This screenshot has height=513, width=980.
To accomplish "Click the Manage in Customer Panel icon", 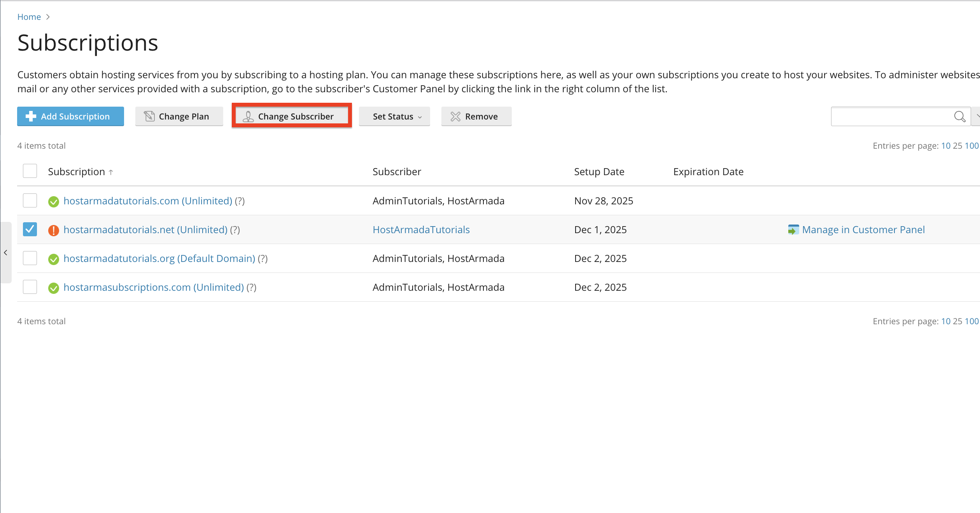I will tap(793, 230).
